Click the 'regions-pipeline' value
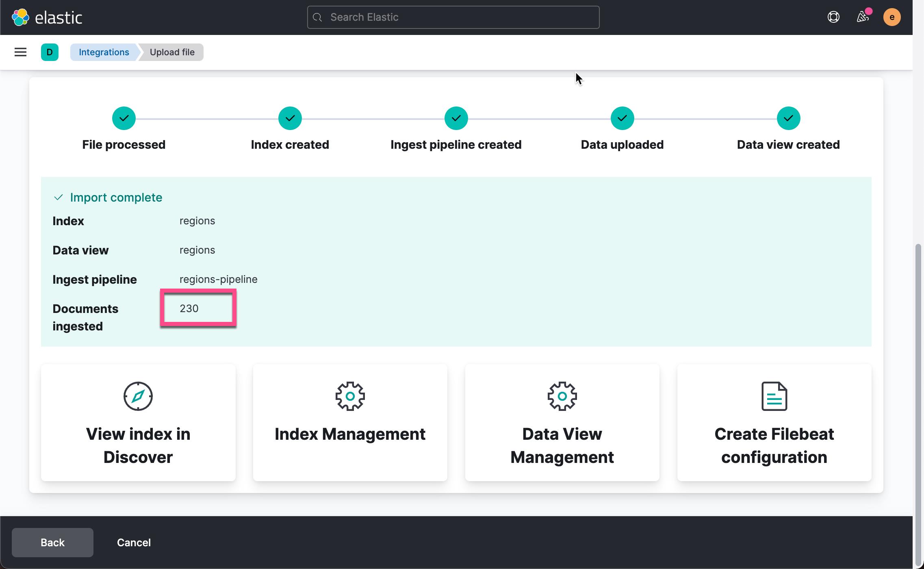This screenshot has height=569, width=924. (x=219, y=279)
